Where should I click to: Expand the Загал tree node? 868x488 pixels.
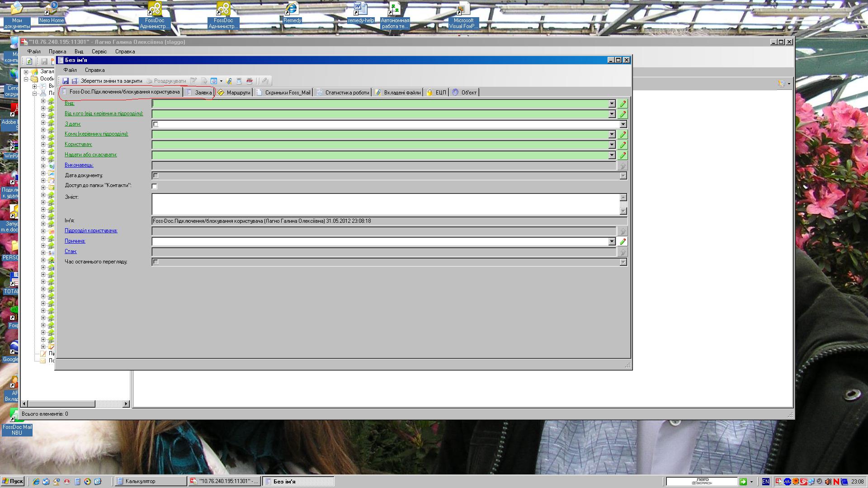click(x=26, y=71)
